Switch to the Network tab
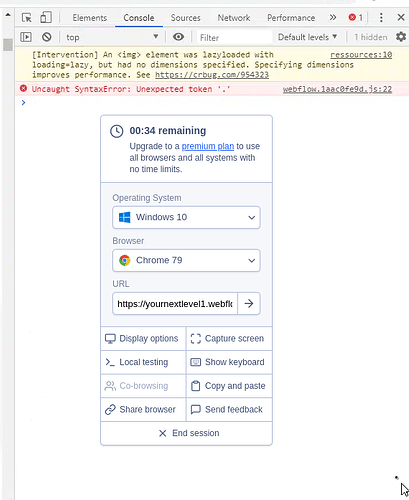Screen dimensions: 409x500 pos(234,18)
